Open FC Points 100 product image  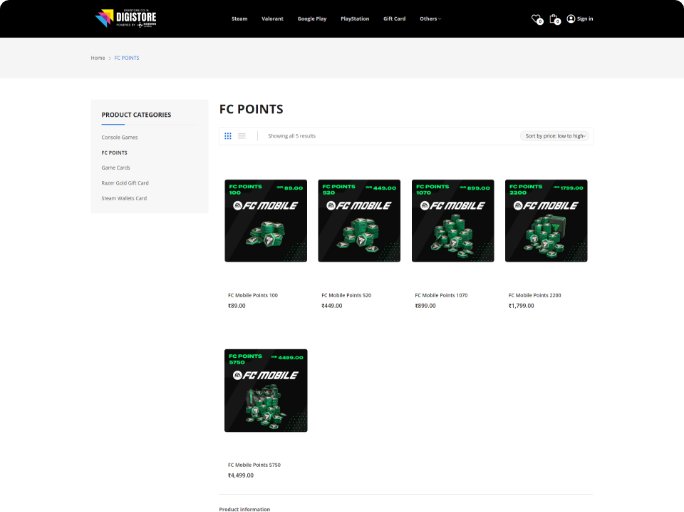click(266, 221)
